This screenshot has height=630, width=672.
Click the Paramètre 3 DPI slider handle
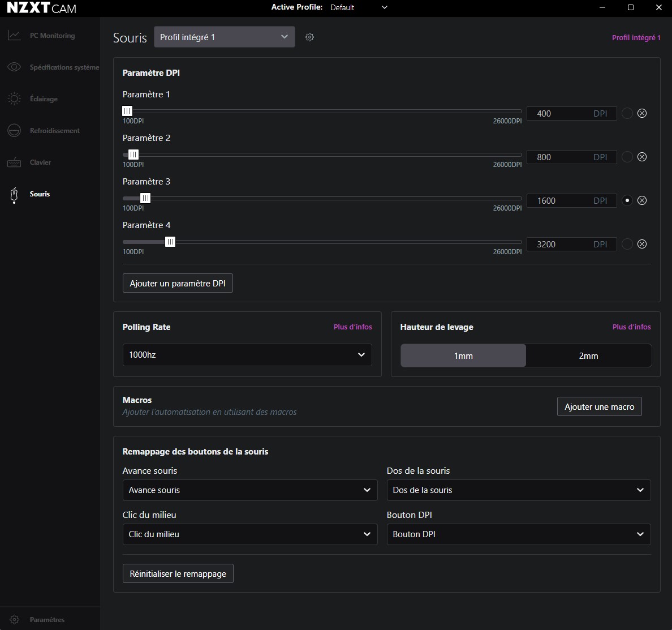(145, 198)
